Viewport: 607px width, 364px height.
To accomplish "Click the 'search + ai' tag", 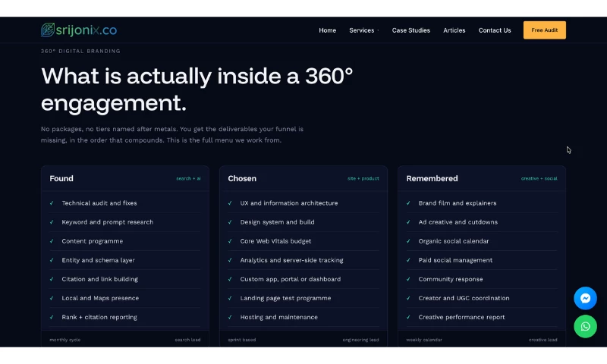I will point(188,178).
